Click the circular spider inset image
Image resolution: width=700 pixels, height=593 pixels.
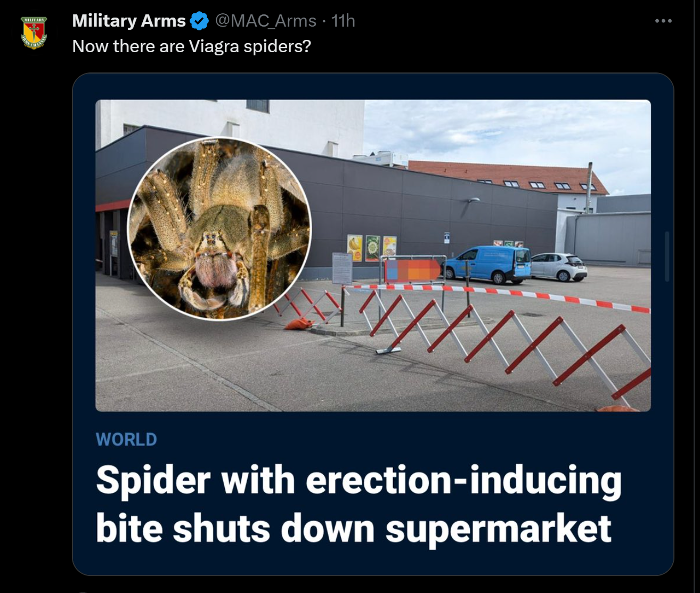(220, 228)
